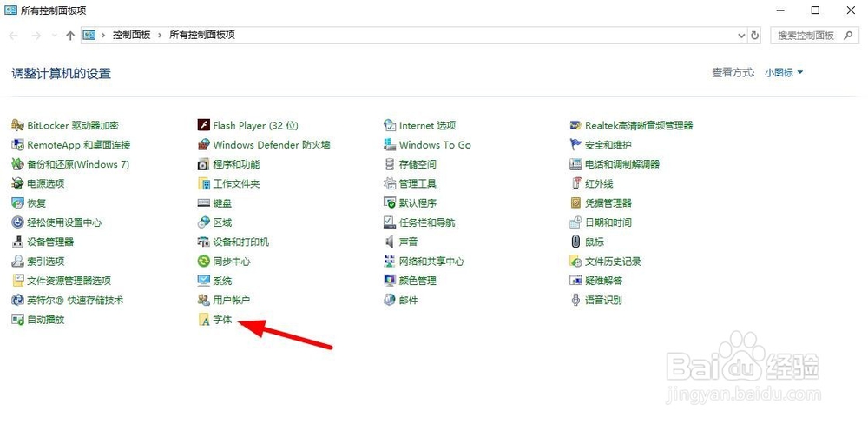Screen dimensions: 868x424
Task: Click the 文件历史记录 icon
Action: pos(575,262)
